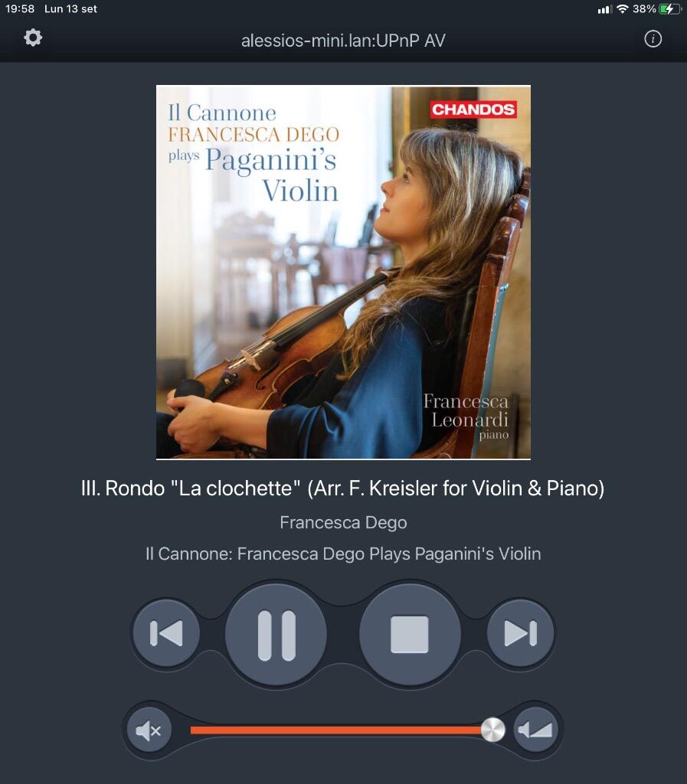
Task: Tap the alessios-mini.lan:UPnP AV renderer title
Action: pyautogui.click(x=343, y=41)
